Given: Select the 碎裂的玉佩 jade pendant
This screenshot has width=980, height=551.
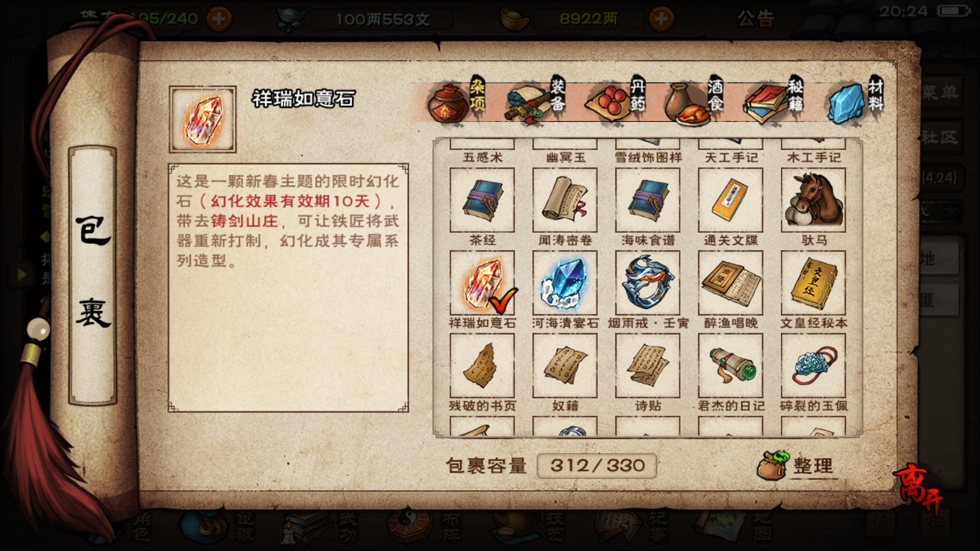Looking at the screenshot, I should point(813,365).
